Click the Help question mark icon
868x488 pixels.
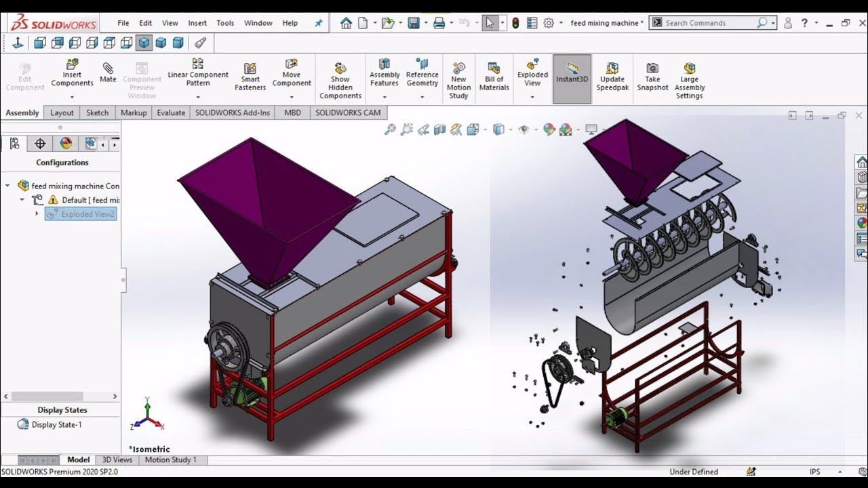click(804, 23)
